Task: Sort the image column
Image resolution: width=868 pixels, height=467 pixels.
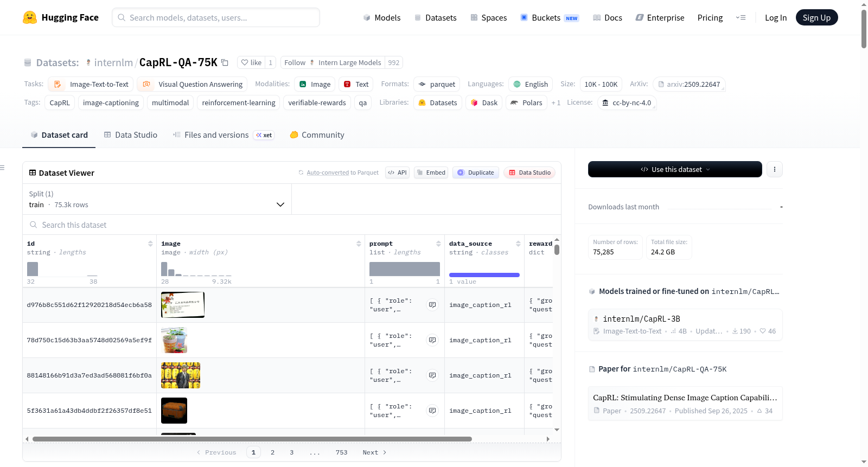Action: 359,244
